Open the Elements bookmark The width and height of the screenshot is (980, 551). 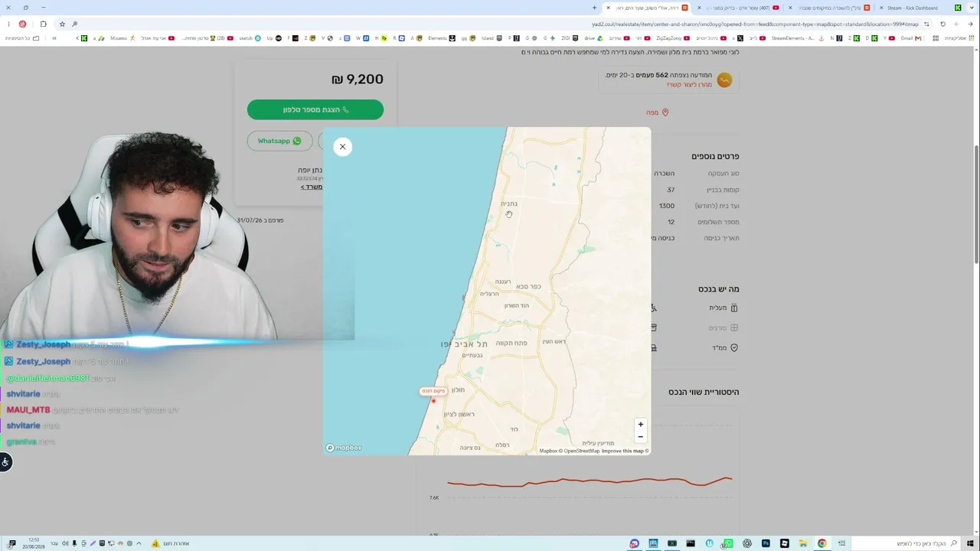[x=442, y=37]
